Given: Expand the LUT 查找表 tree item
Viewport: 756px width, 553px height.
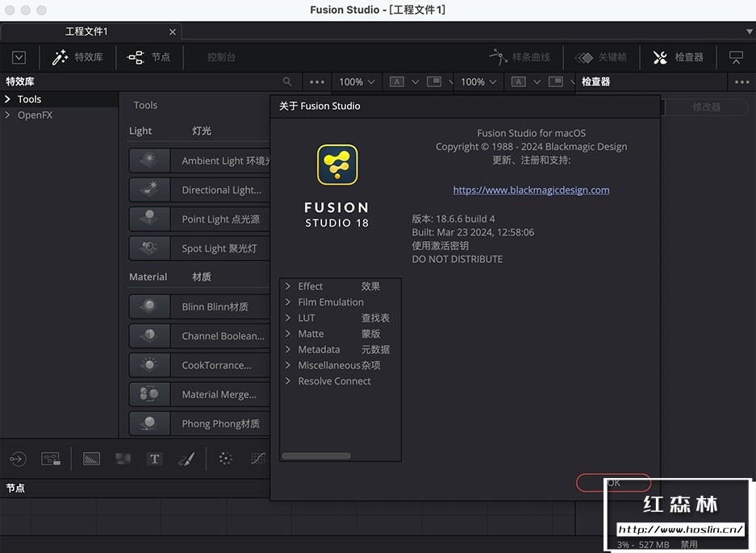Looking at the screenshot, I should click(x=288, y=318).
